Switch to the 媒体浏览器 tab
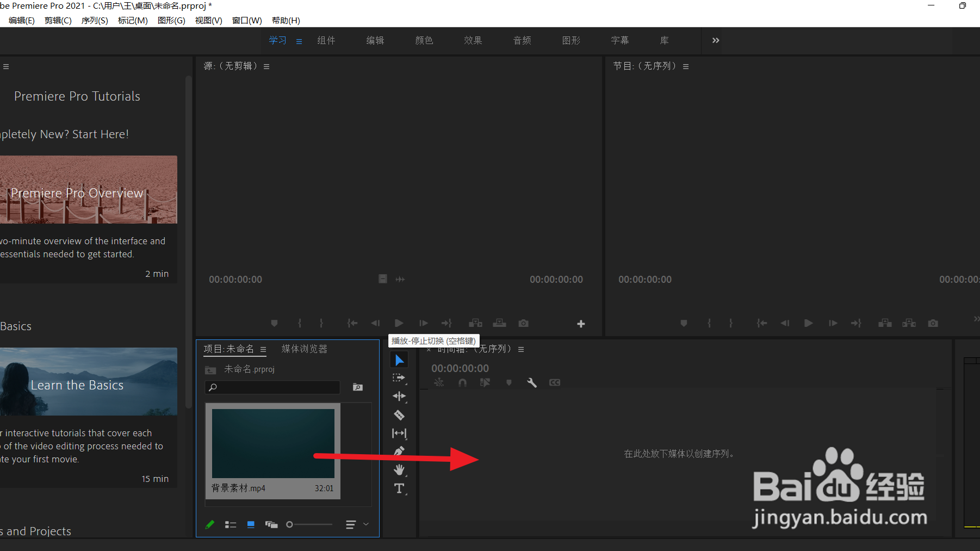980x551 pixels. (x=305, y=349)
